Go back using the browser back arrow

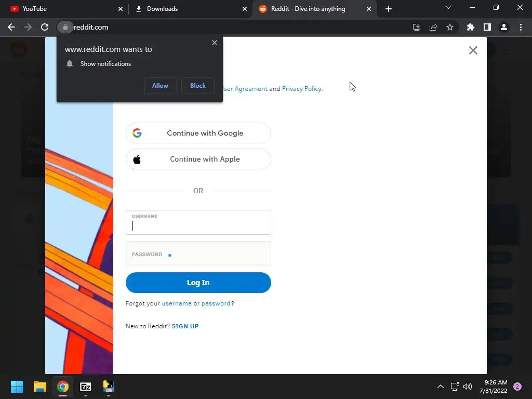[11, 27]
